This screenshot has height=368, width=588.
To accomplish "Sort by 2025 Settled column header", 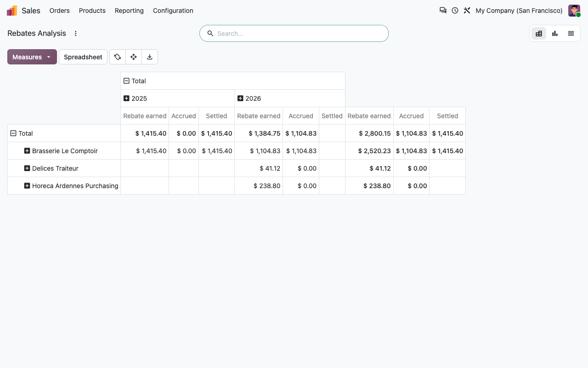I will [216, 116].
